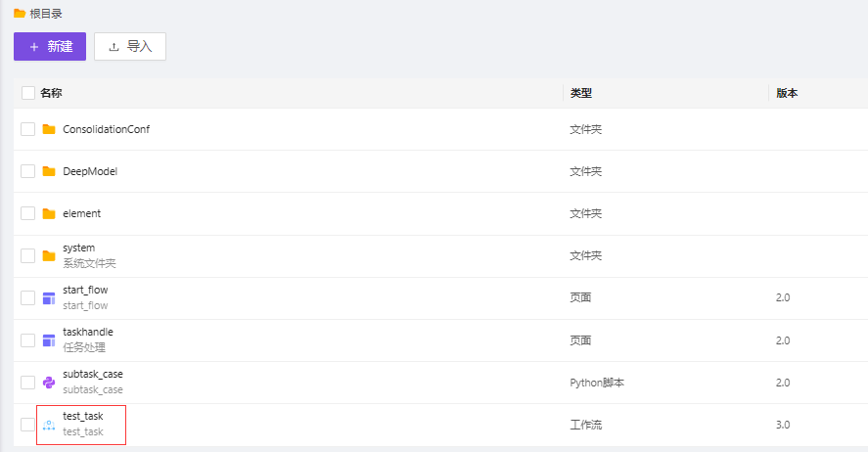Click the DeepModel folder icon
868x452 pixels.
coord(49,171)
